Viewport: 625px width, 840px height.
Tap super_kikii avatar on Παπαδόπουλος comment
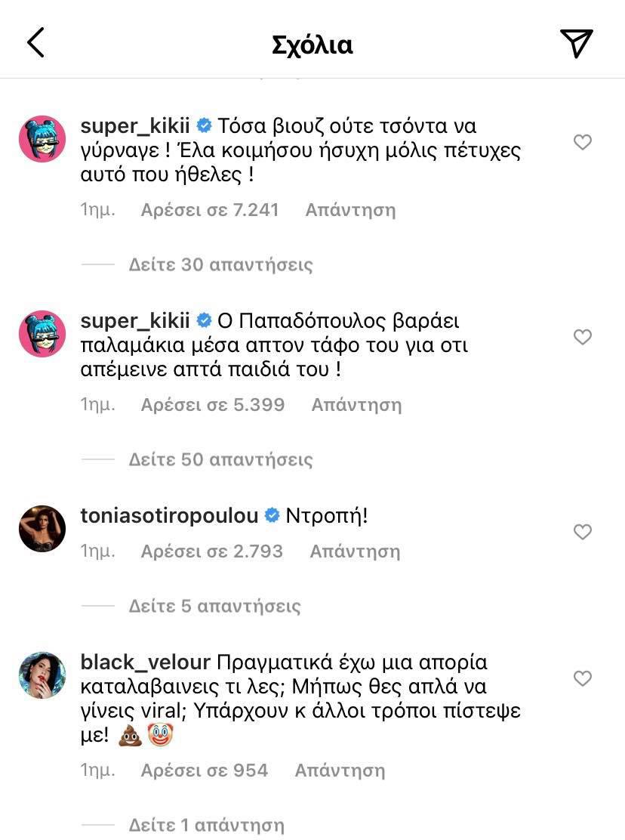click(42, 334)
